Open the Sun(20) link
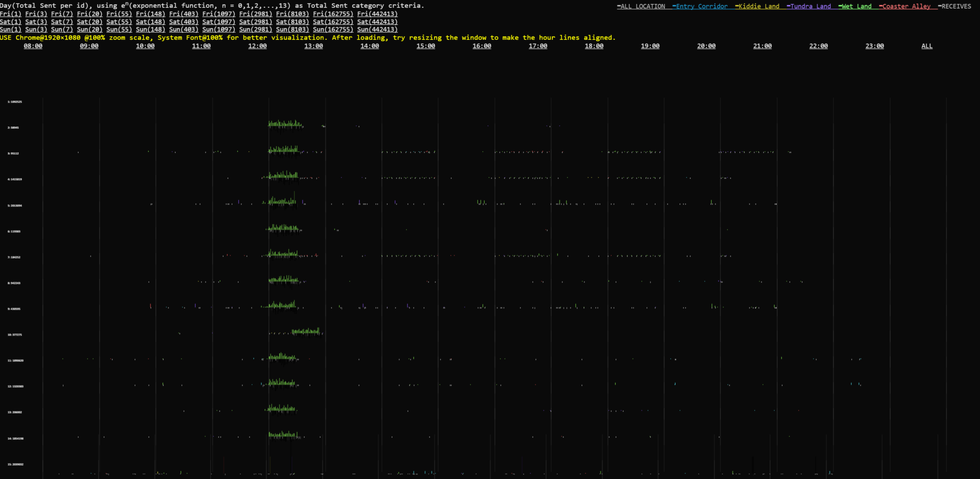980x479 pixels. (x=90, y=29)
